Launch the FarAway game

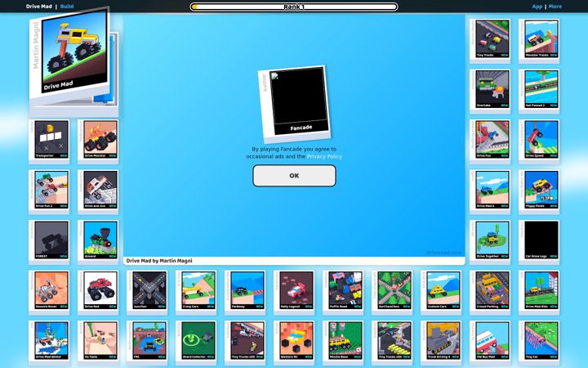(245, 292)
